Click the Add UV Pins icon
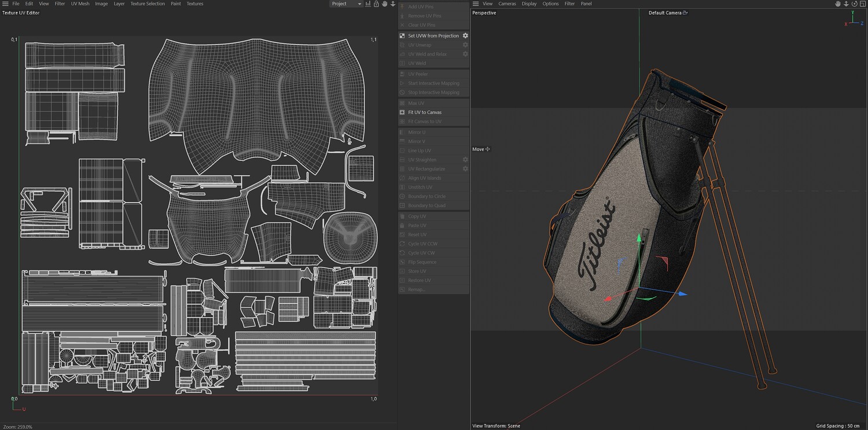The width and height of the screenshot is (868, 430). (403, 7)
